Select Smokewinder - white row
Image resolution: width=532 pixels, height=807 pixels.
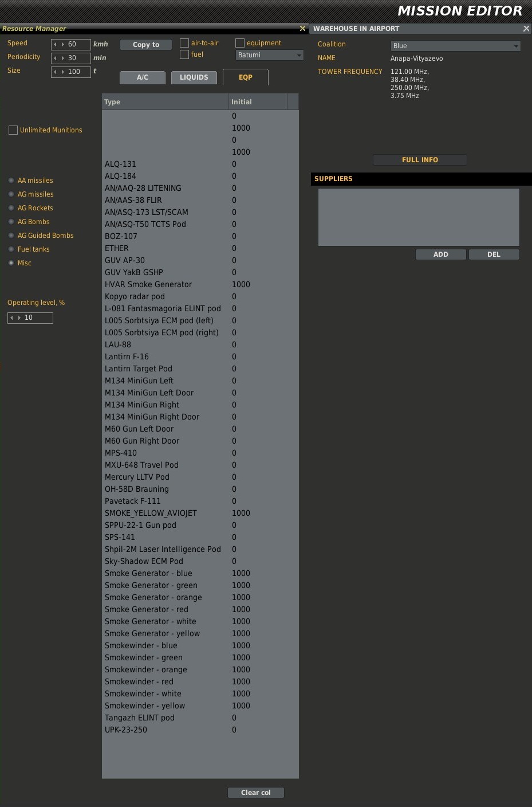pyautogui.click(x=200, y=694)
